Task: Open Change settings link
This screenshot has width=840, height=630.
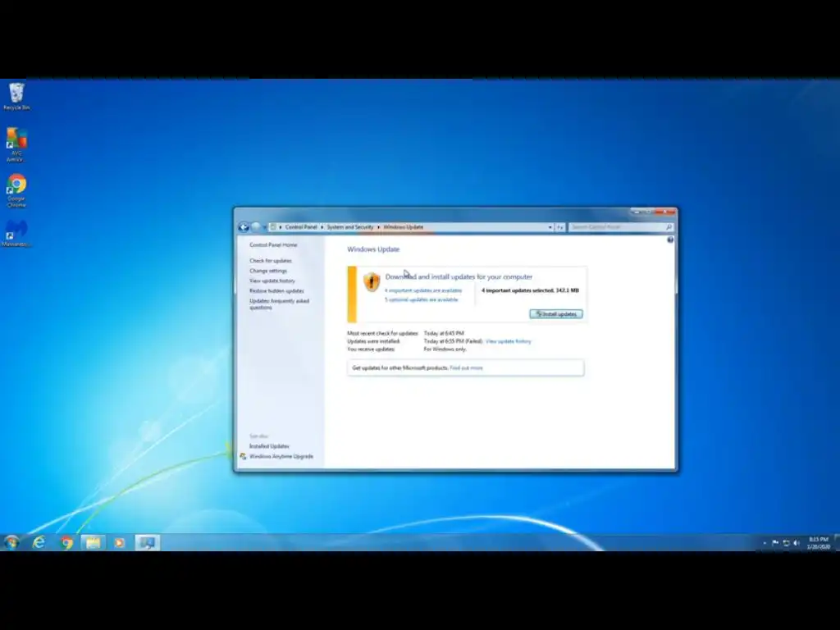Action: 268,271
